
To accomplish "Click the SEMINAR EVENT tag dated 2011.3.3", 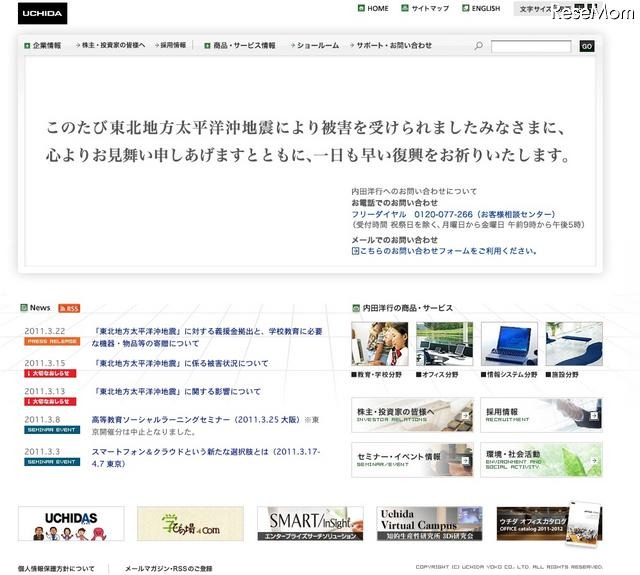I will [x=52, y=462].
